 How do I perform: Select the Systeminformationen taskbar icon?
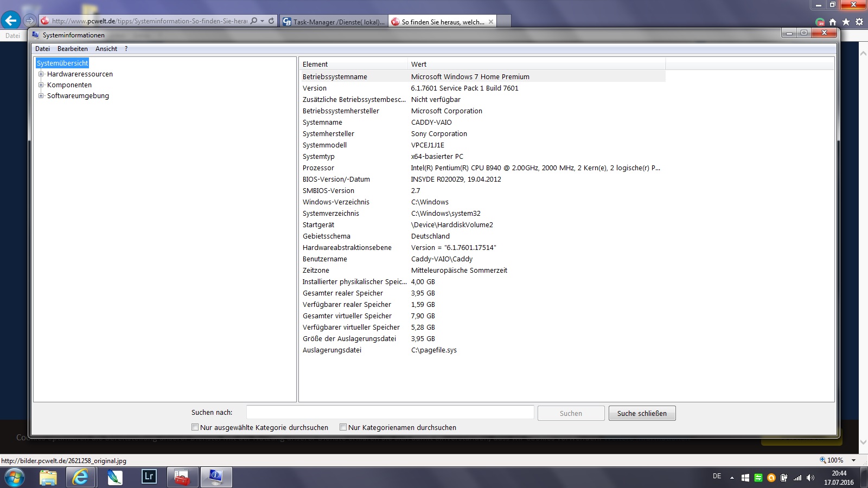point(216,478)
